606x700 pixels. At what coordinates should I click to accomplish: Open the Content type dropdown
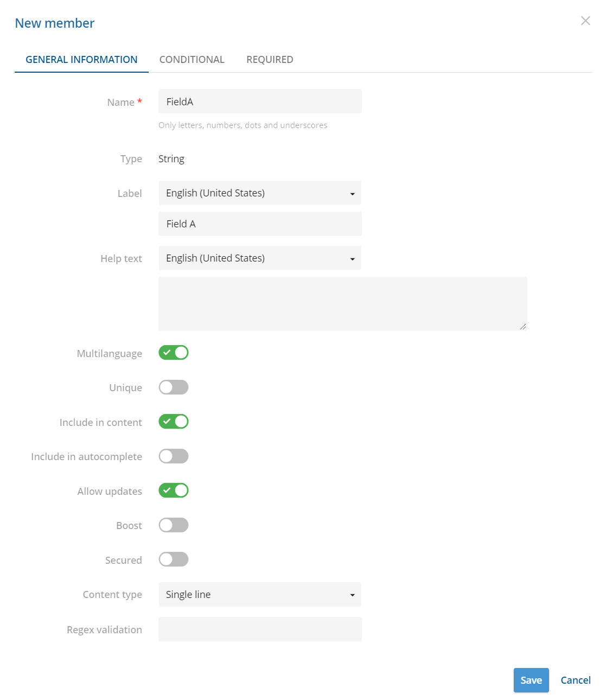click(x=260, y=595)
